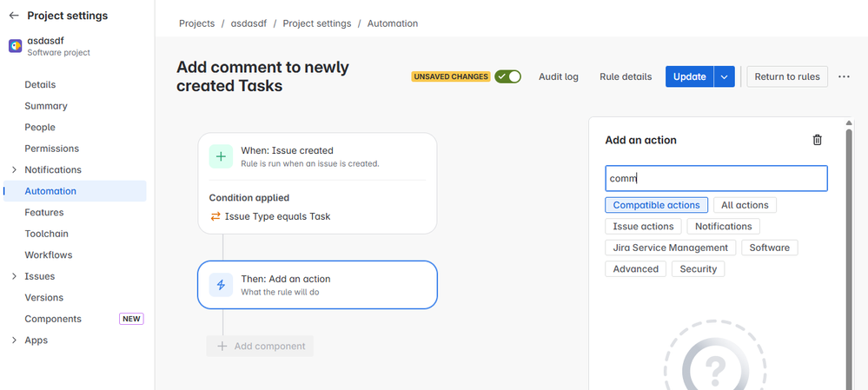868x390 pixels.
Task: Click the green plus Issue created icon
Action: (221, 156)
